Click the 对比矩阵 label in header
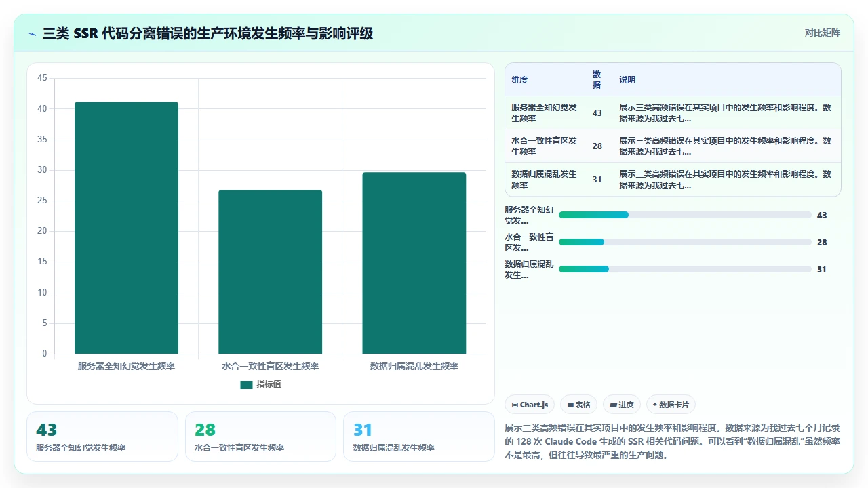Viewport: 868px width, 488px height. pos(822,33)
